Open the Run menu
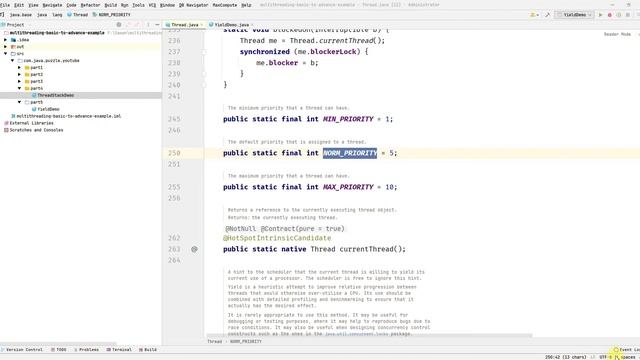Screen dimensions: 640x360 click(x=124, y=5)
